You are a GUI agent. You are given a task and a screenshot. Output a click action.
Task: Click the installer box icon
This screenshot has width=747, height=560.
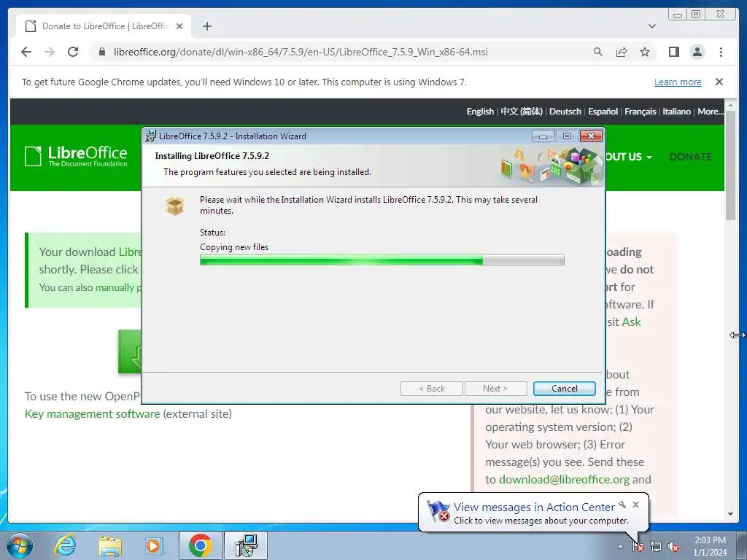[174, 206]
